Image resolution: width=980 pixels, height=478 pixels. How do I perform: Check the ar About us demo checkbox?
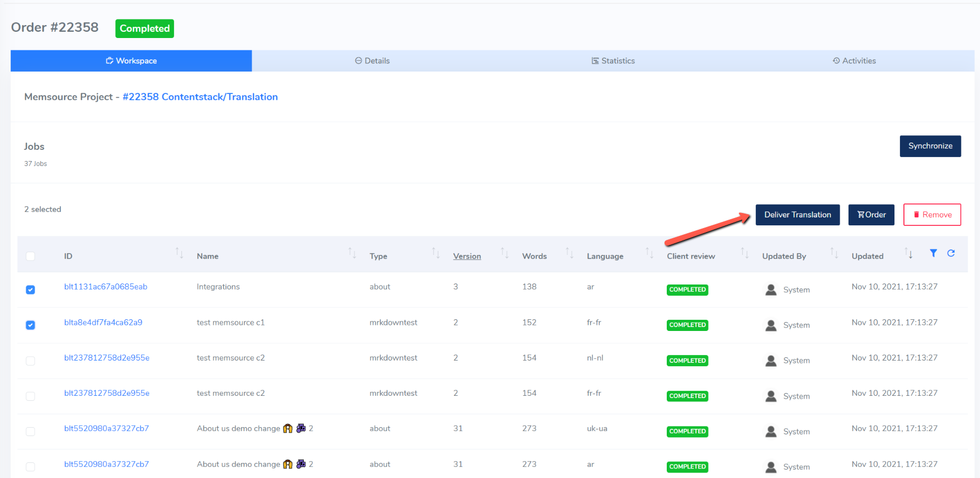(30, 467)
